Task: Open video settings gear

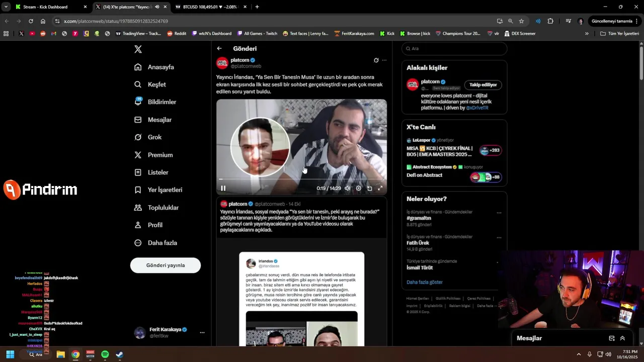Action: [358, 189]
